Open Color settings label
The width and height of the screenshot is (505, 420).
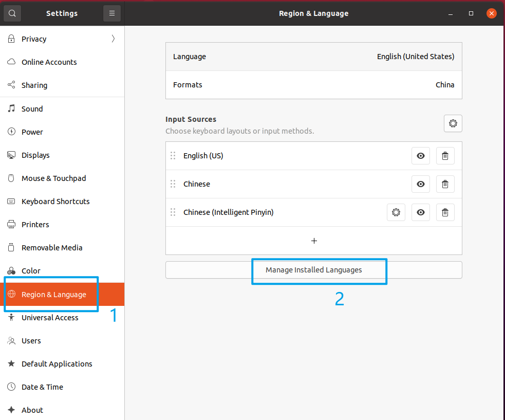click(31, 271)
